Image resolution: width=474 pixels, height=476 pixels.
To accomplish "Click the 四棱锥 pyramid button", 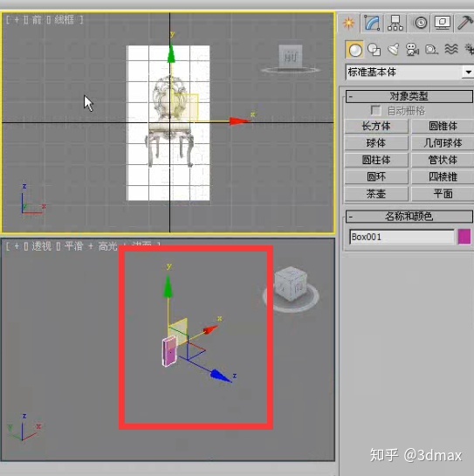I will pyautogui.click(x=443, y=176).
